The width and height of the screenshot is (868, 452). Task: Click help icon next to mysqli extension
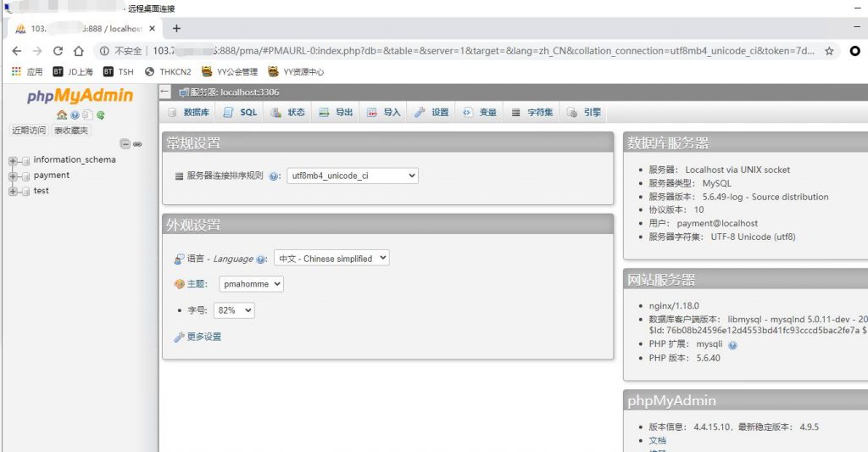tap(733, 345)
